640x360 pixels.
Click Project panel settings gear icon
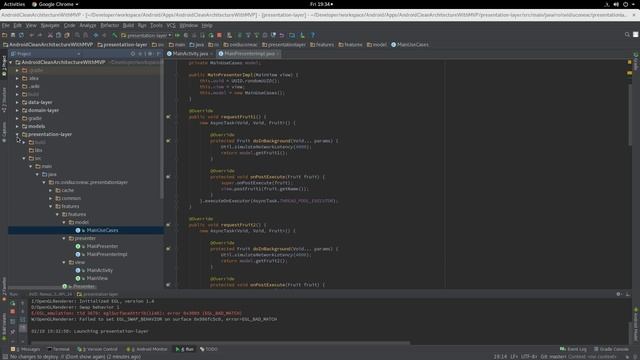click(150, 54)
